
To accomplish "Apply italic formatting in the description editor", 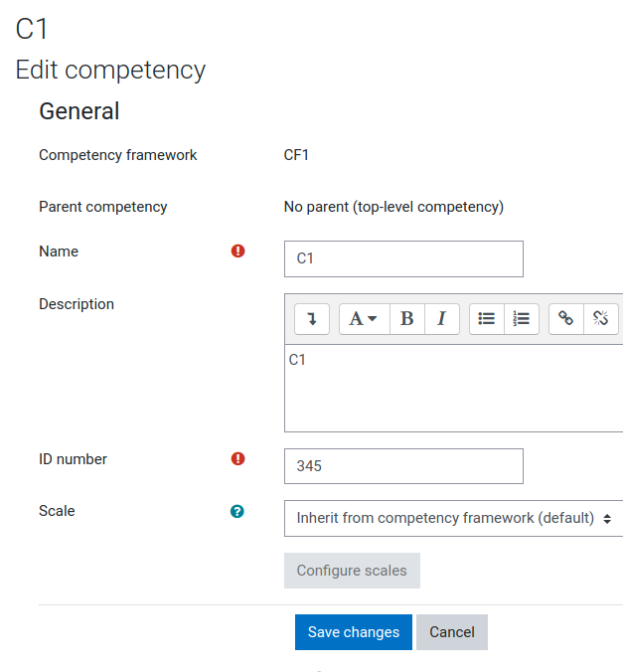I will click(442, 319).
